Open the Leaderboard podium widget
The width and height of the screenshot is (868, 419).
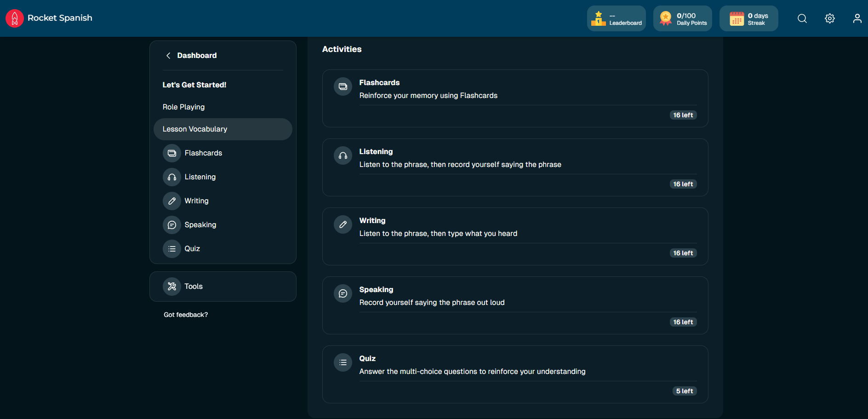click(616, 18)
